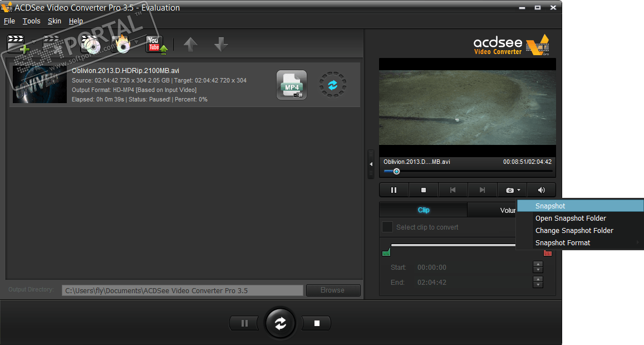This screenshot has width=644, height=345.
Task: Switch to the Clip tab
Action: coord(424,210)
